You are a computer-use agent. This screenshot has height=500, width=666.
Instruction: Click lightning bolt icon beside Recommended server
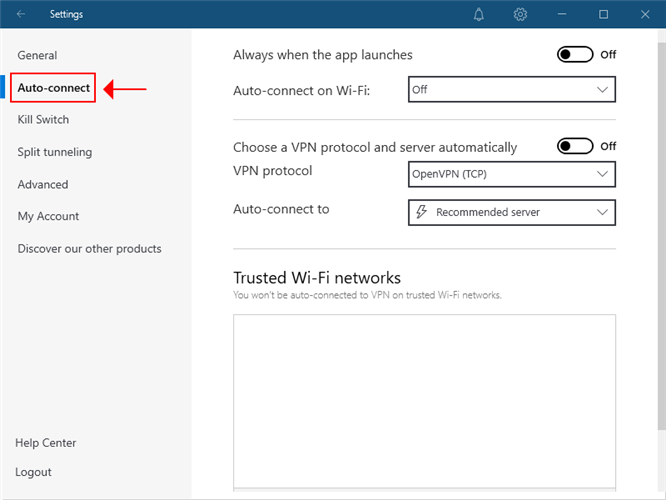pos(421,213)
